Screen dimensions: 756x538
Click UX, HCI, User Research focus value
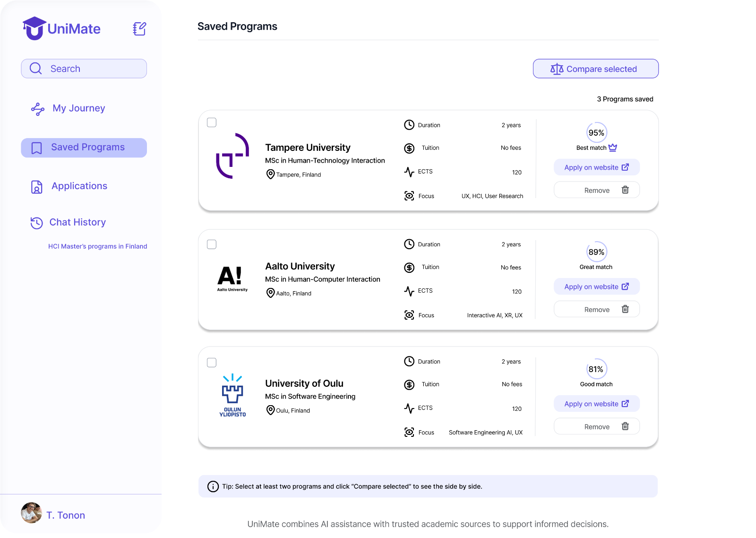point(492,196)
